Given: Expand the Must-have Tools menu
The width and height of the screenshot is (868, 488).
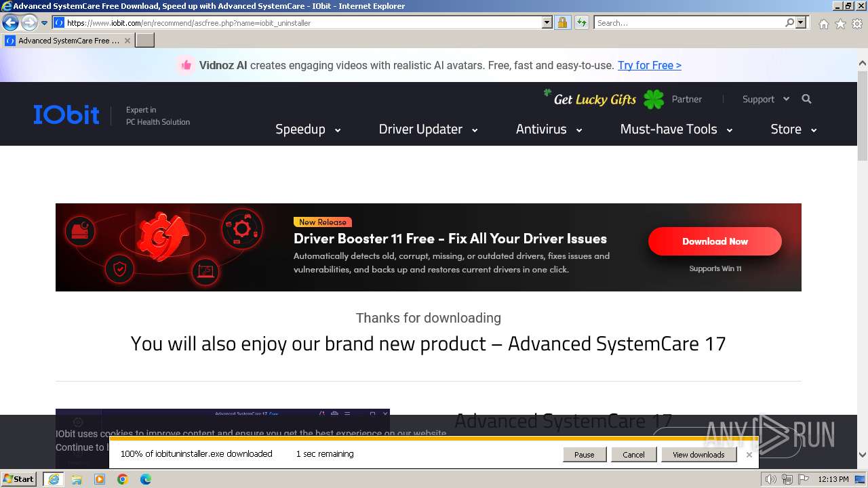Looking at the screenshot, I should [676, 129].
